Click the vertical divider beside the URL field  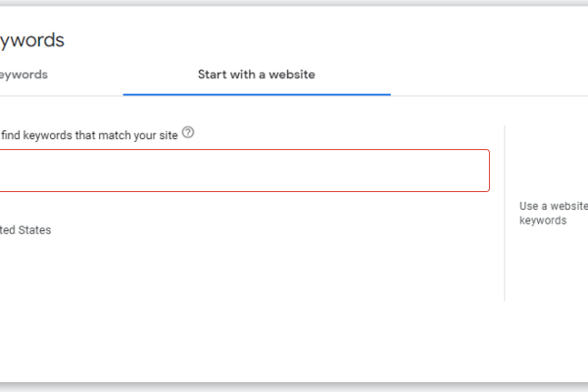click(505, 213)
